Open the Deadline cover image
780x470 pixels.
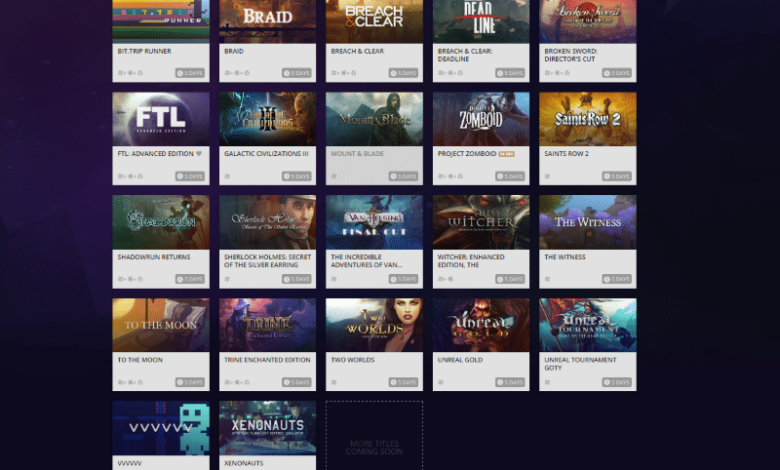[x=481, y=21]
